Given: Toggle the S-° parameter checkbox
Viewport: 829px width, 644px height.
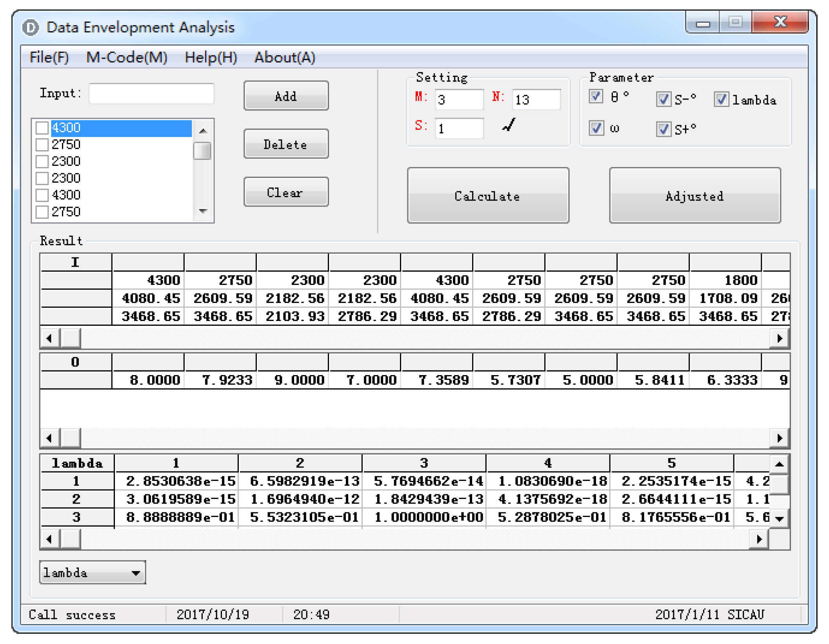Looking at the screenshot, I should [663, 100].
